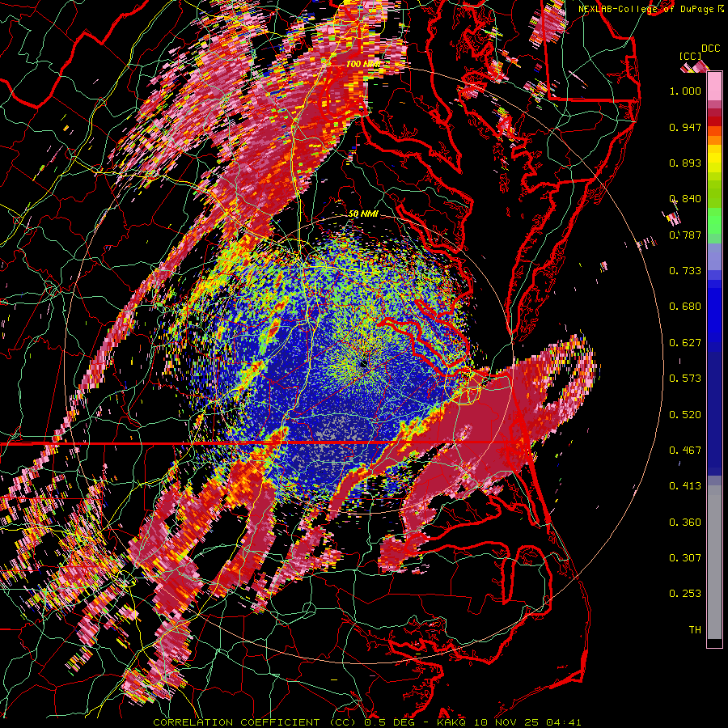This screenshot has width=728, height=728.
Task: Click the 0.733 legend value
Action: [x=685, y=271]
